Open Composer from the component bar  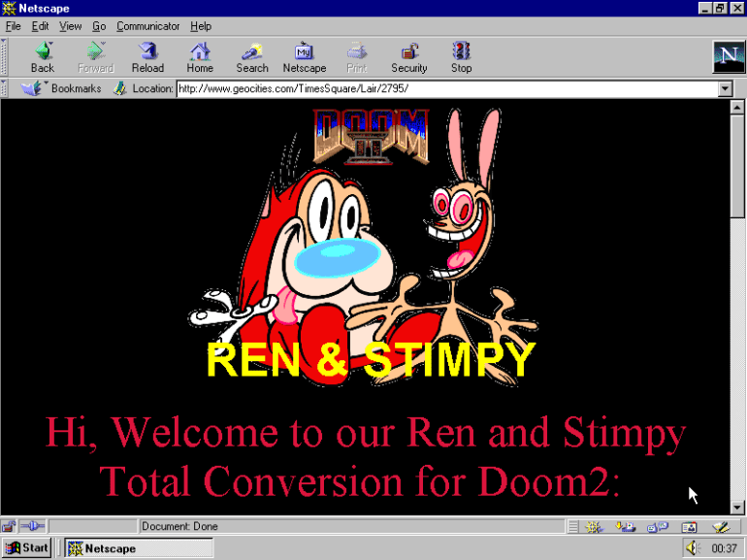pos(721,527)
